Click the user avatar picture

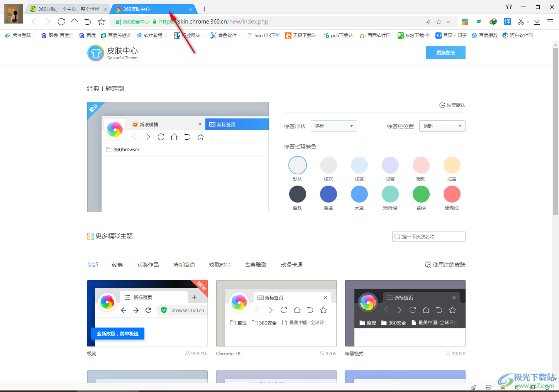[x=14, y=14]
